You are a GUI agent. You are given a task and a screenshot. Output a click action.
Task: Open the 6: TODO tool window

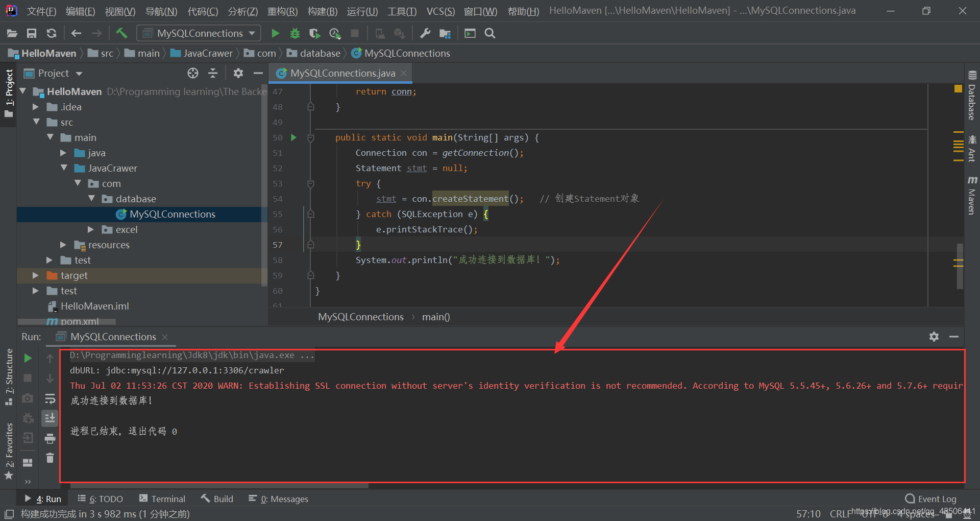pos(101,499)
